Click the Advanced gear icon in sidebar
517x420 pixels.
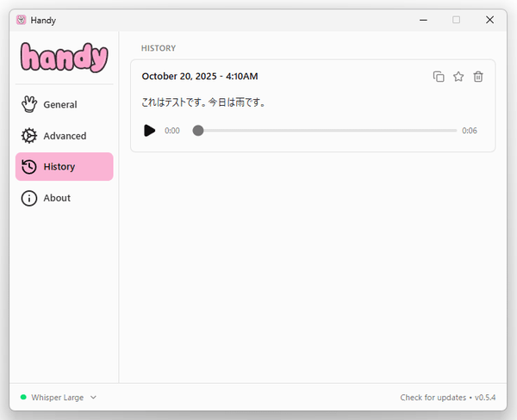coord(29,136)
